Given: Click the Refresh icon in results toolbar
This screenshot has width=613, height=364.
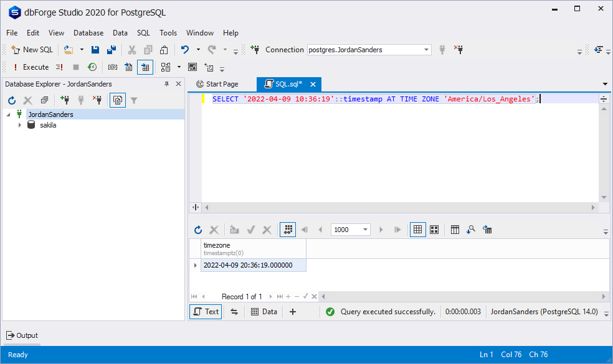Looking at the screenshot, I should coord(198,230).
